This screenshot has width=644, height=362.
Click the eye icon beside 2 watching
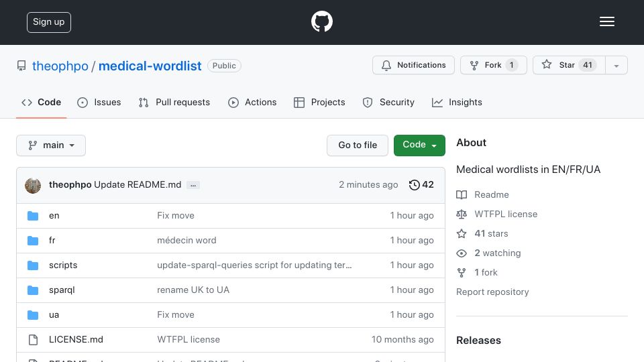(462, 253)
